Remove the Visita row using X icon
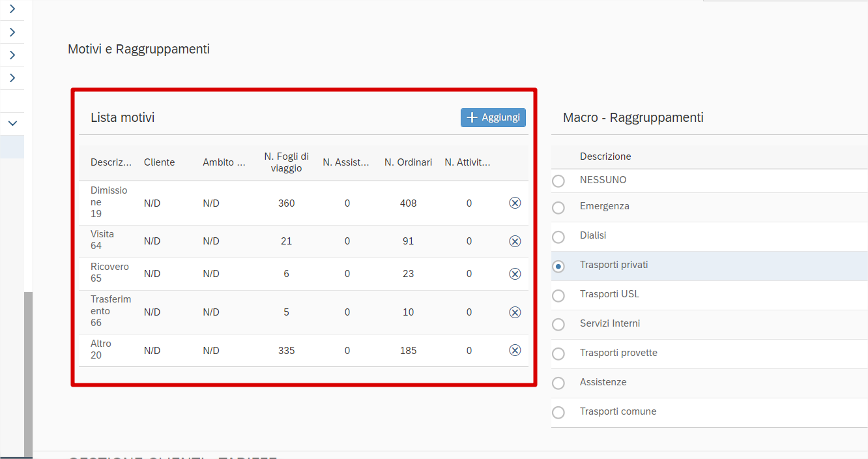 [515, 241]
